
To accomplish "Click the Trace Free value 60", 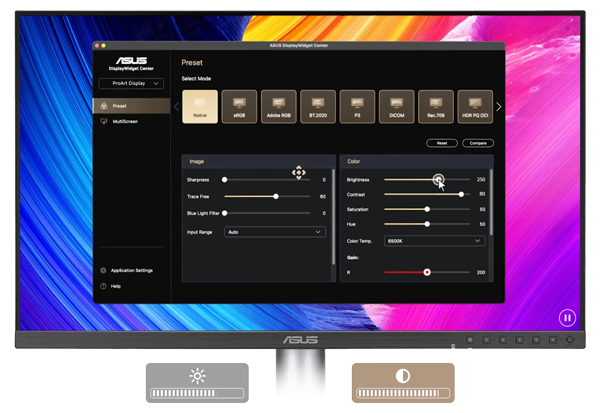I will pos(323,196).
